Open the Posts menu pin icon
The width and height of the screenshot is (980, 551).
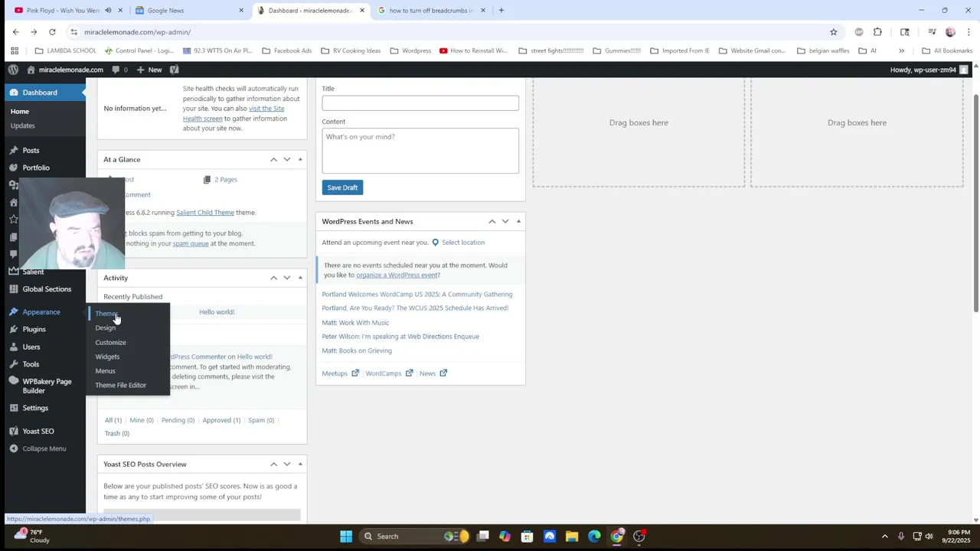click(14, 150)
